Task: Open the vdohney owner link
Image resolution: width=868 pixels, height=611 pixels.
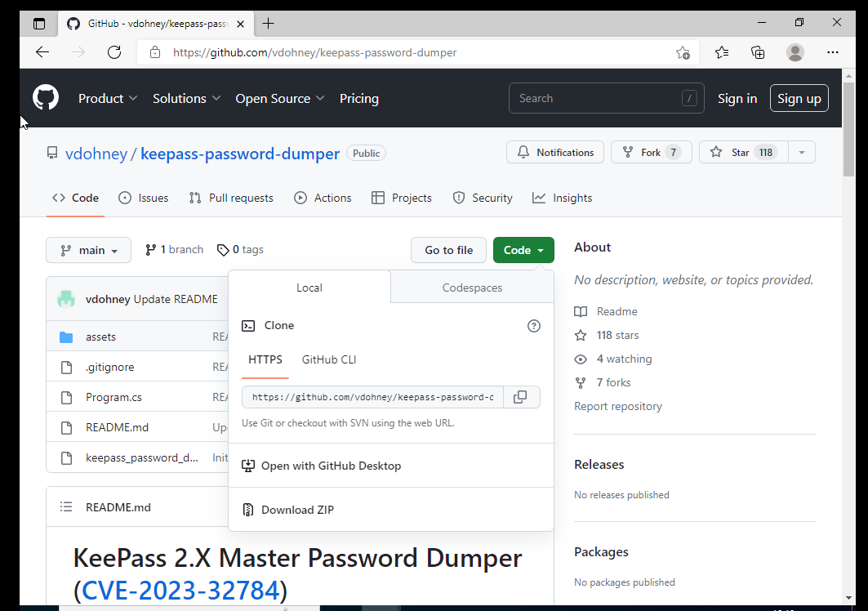Action: pyautogui.click(x=96, y=154)
